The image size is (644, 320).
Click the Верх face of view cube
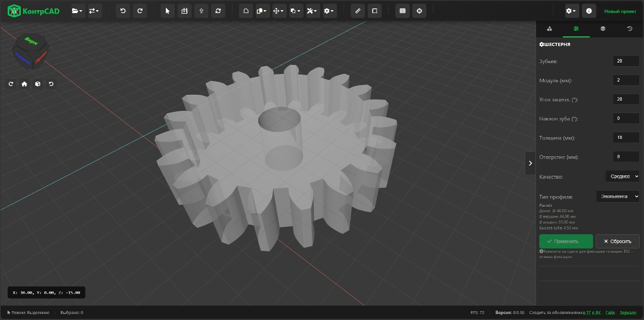point(30,41)
